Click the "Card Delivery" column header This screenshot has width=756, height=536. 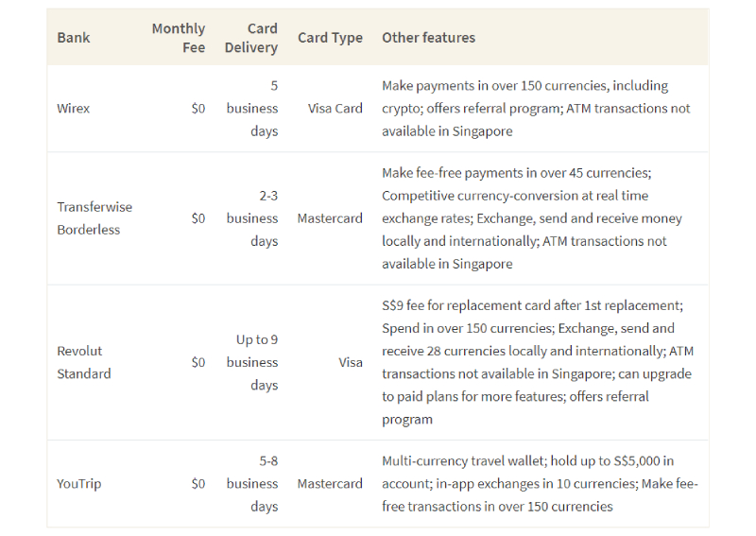[251, 38]
